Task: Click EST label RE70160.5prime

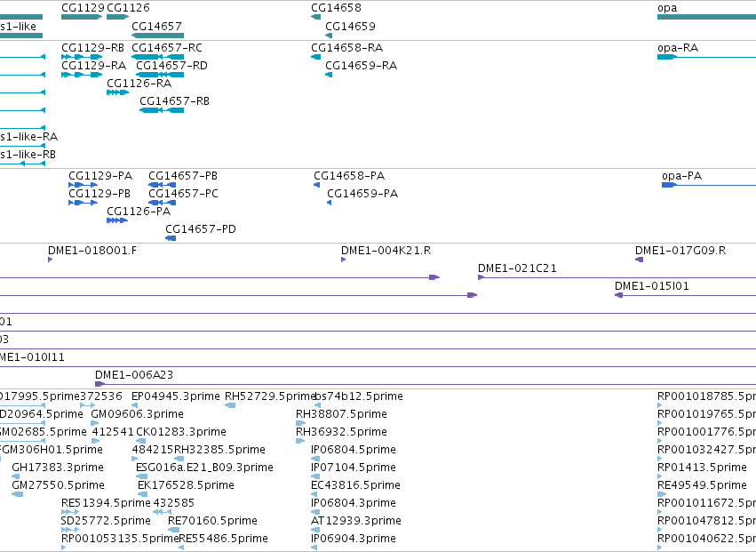Action: (x=212, y=521)
